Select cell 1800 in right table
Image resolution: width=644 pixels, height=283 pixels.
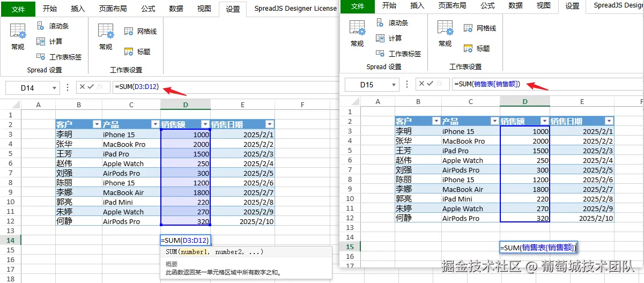[x=525, y=189]
